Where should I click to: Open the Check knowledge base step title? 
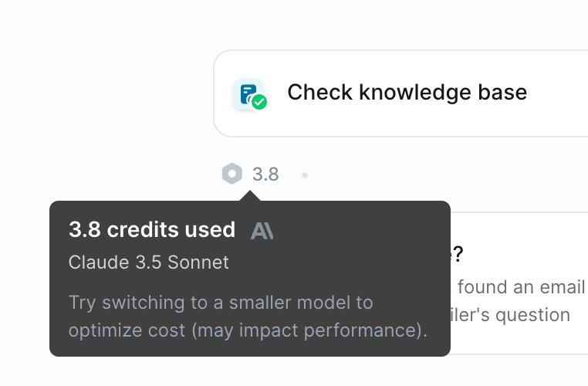[407, 93]
